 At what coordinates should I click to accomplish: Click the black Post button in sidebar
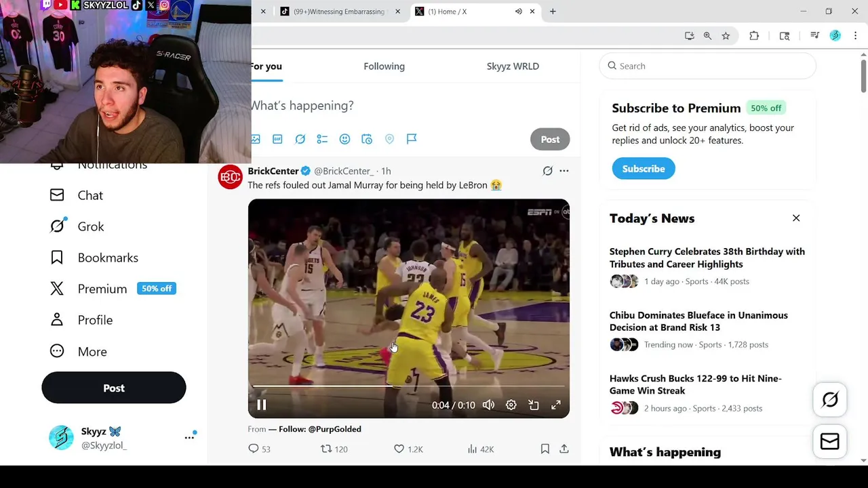(114, 388)
